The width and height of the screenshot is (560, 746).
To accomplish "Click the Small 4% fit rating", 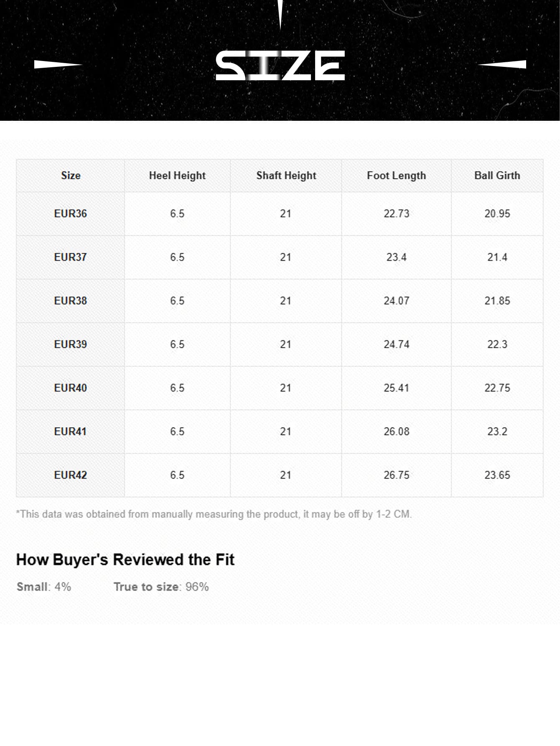I will 44,587.
